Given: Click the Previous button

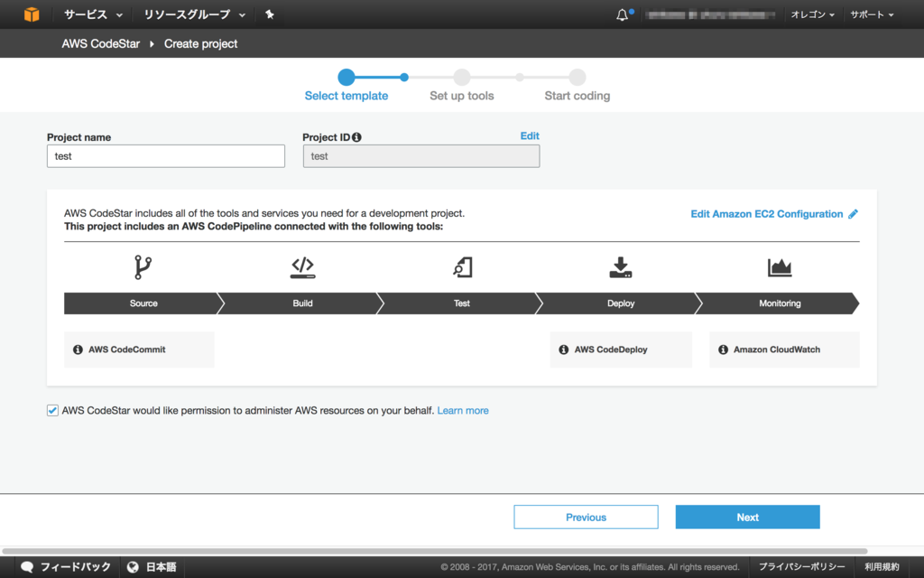Looking at the screenshot, I should coord(586,517).
